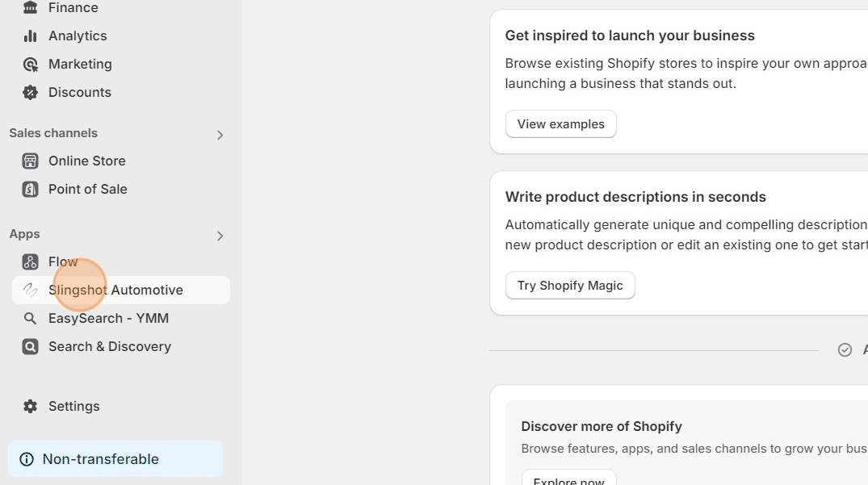Click the Point of Sale bag icon

(30, 190)
